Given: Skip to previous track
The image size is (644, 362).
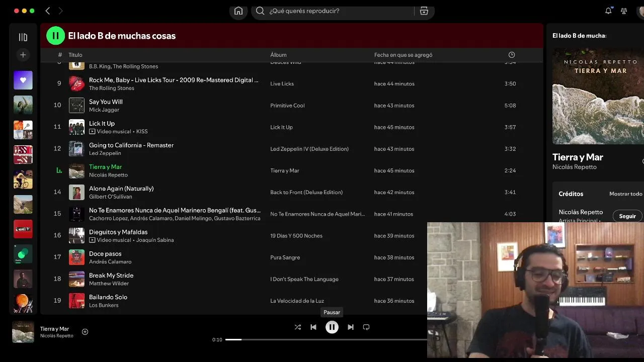Looking at the screenshot, I should 313,327.
